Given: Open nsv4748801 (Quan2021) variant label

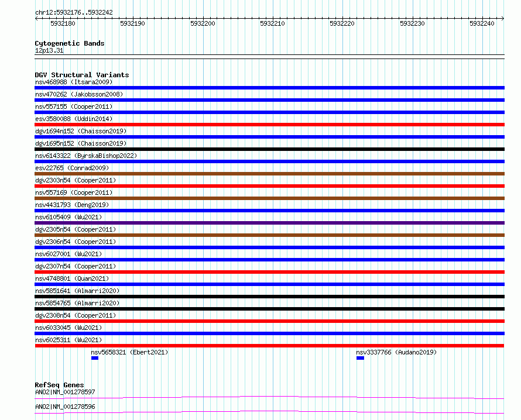Looking at the screenshot, I should (72, 278).
